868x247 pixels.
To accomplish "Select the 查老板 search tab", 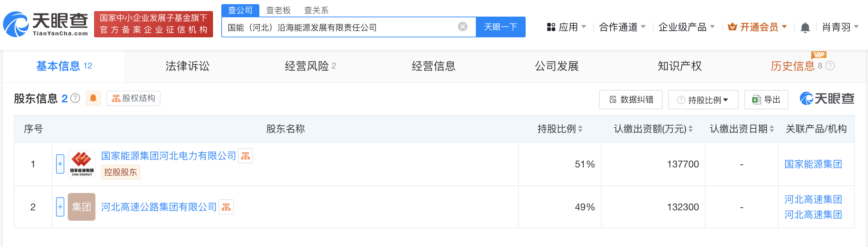I will pos(278,10).
